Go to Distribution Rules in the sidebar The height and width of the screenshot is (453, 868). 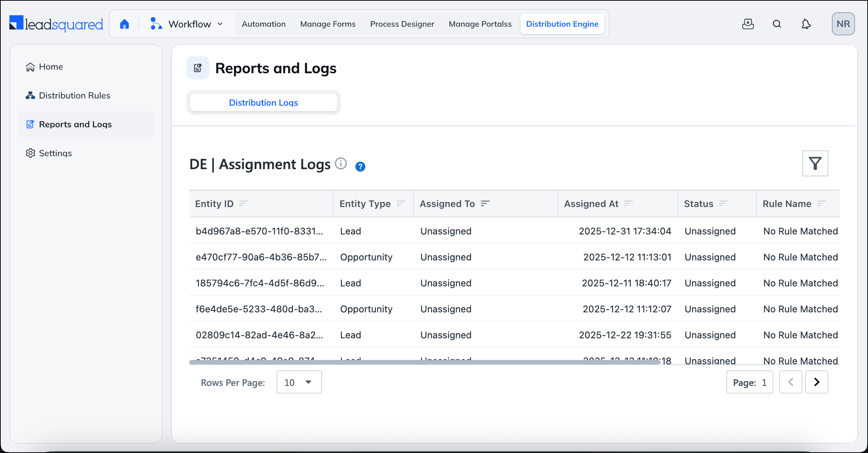pyautogui.click(x=74, y=95)
